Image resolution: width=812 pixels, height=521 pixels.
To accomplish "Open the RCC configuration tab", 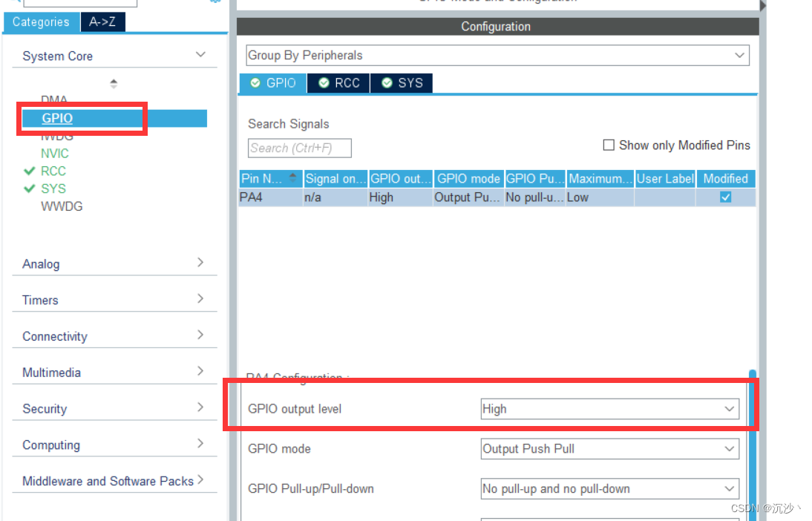I will [338, 83].
